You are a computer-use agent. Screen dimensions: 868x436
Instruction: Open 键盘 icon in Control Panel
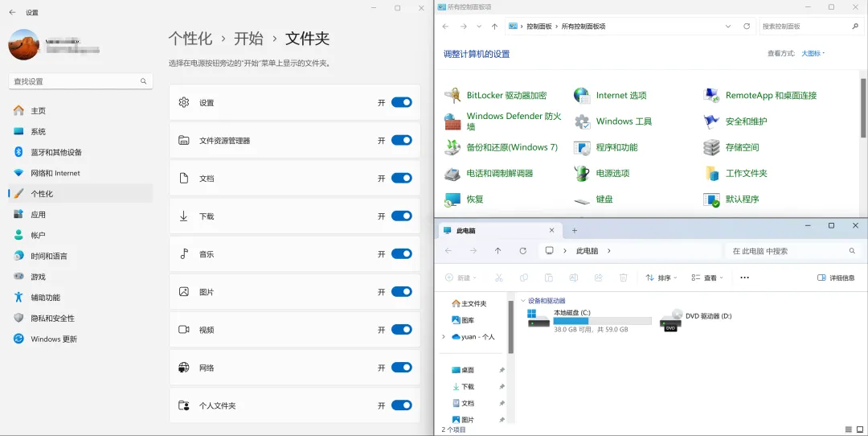click(x=582, y=200)
